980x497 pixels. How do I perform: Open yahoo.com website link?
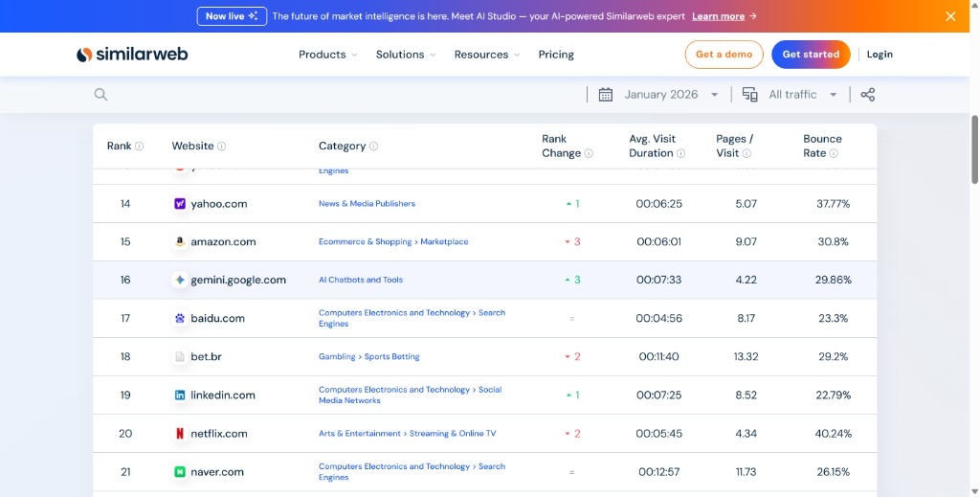point(219,204)
